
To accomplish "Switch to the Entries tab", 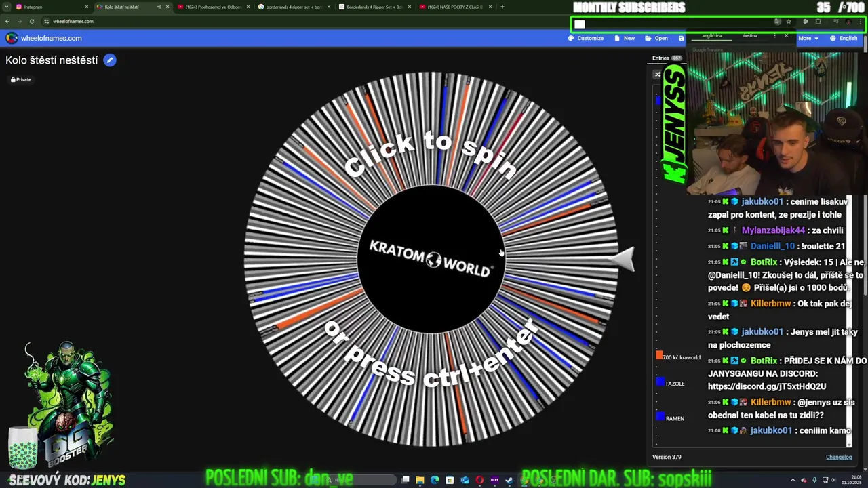I will tap(667, 58).
